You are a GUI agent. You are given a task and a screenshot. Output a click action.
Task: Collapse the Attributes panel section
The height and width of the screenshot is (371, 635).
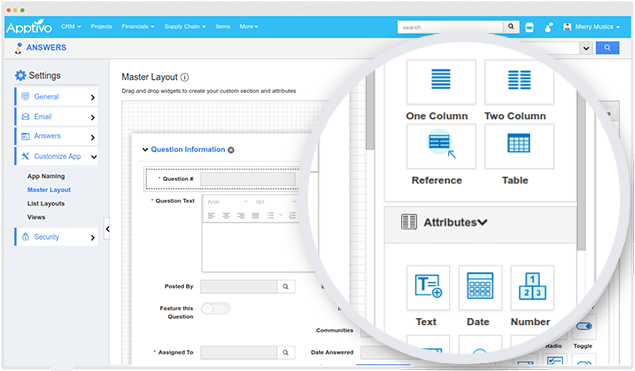click(x=482, y=222)
